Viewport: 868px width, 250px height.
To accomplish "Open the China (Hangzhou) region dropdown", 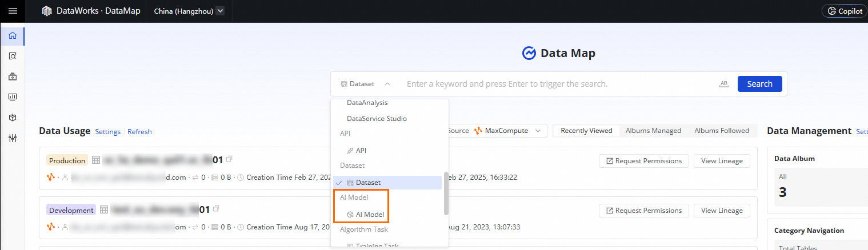I will (189, 11).
